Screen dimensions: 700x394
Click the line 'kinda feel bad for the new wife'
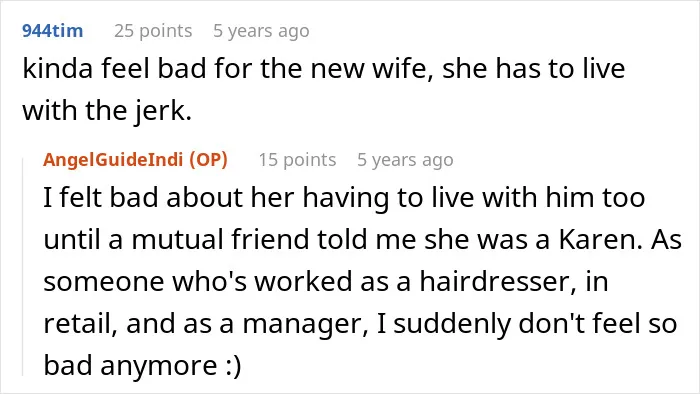click(x=324, y=69)
